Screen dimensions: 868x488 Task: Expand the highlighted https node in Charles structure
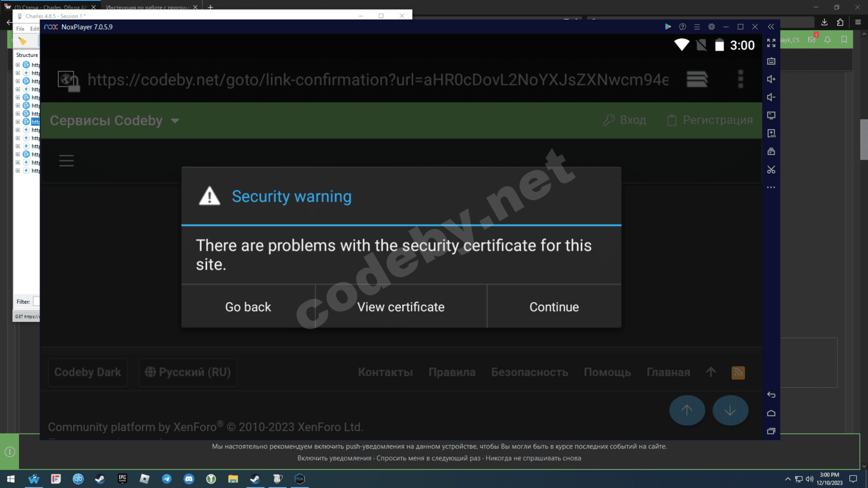tap(18, 121)
